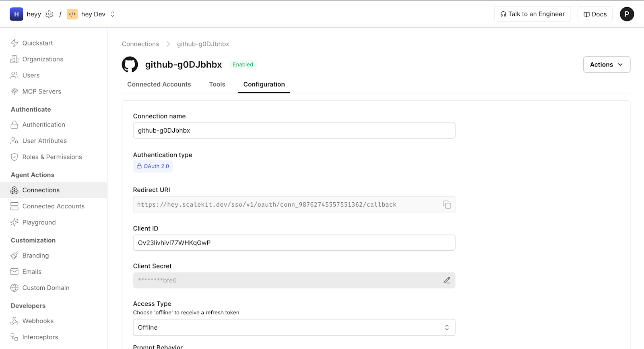This screenshot has width=644, height=349.
Task: Click the heyy workspace settings gear icon
Action: [x=49, y=14]
